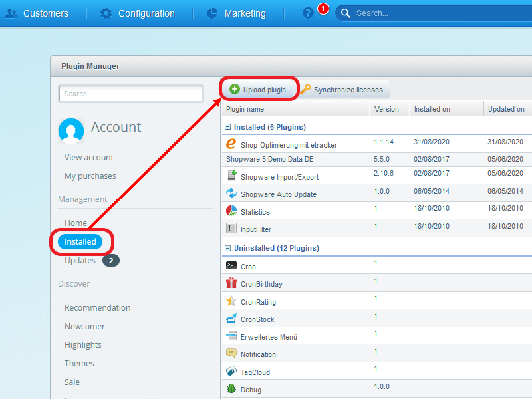Click the key icon for licenses

[305, 89]
